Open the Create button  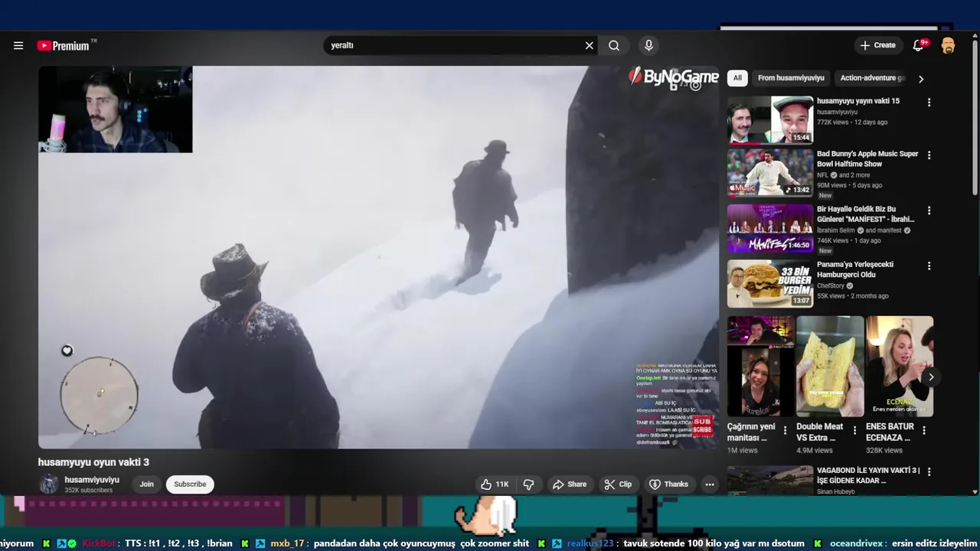point(877,45)
